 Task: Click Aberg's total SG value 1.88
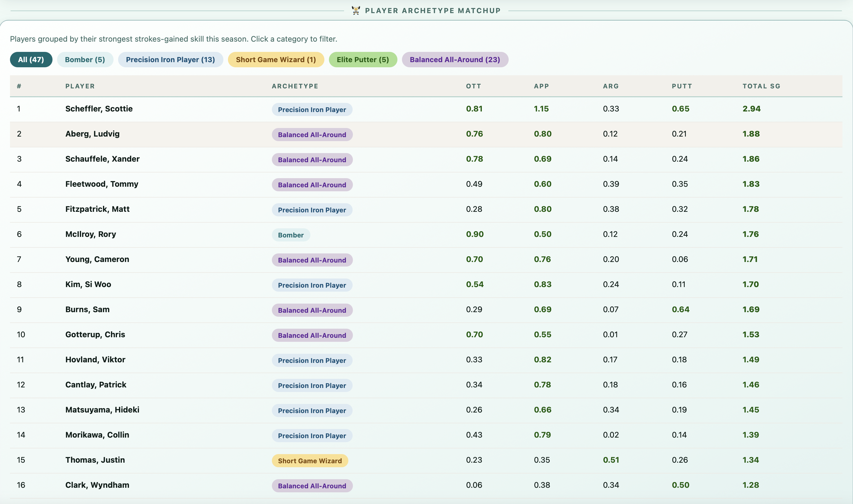tap(751, 134)
